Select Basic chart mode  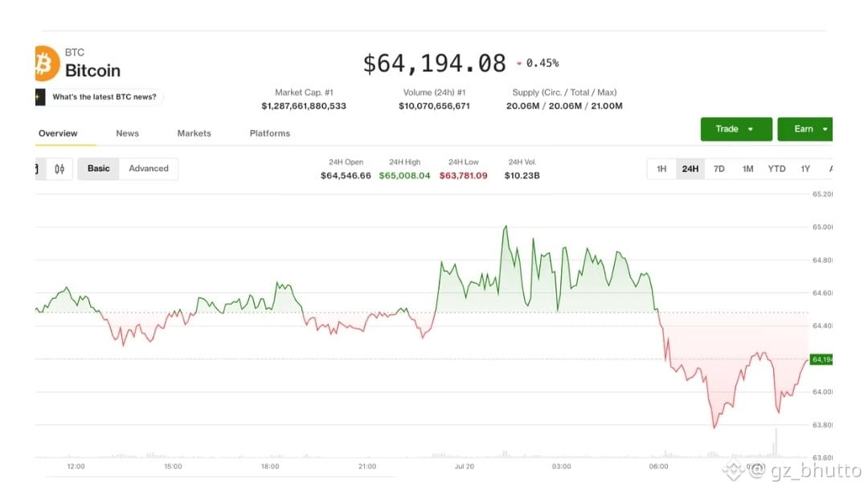(99, 169)
